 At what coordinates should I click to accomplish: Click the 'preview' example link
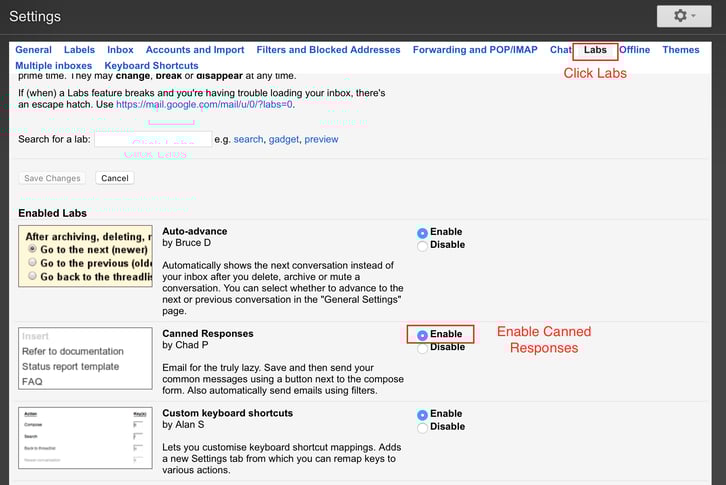click(321, 139)
